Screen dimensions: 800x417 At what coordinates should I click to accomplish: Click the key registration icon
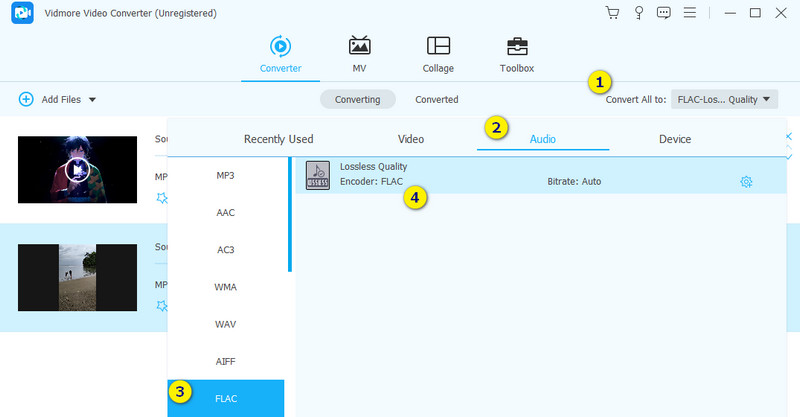(638, 13)
